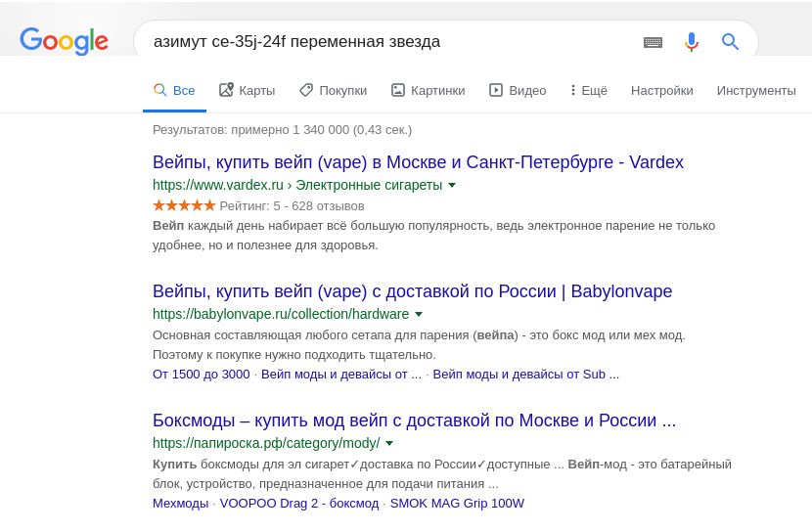
Task: Click the https://www.vardex.ru URL text
Action: pyautogui.click(x=218, y=185)
